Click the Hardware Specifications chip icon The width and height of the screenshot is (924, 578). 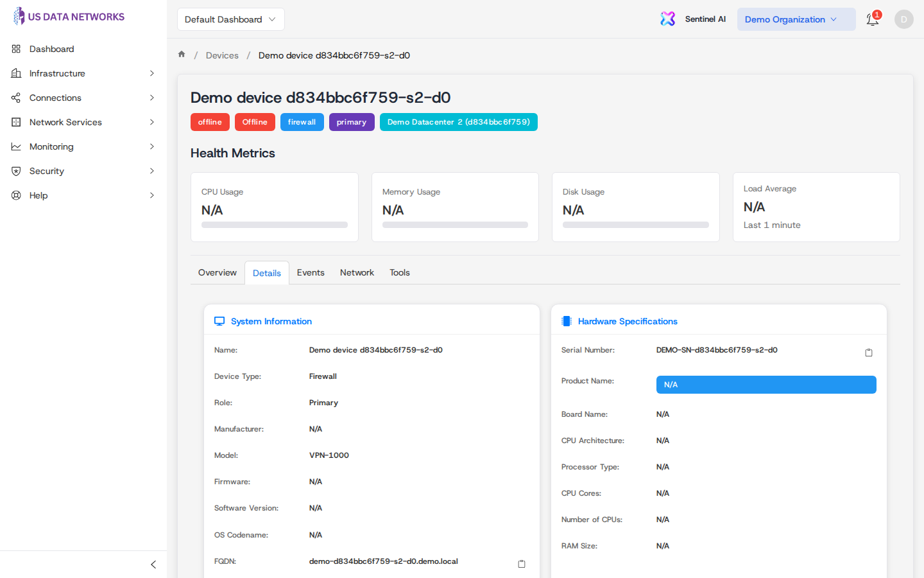pyautogui.click(x=567, y=321)
